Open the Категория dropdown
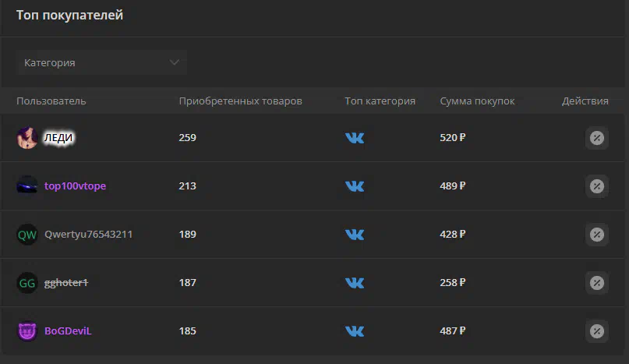The height and width of the screenshot is (364, 629). tap(101, 62)
